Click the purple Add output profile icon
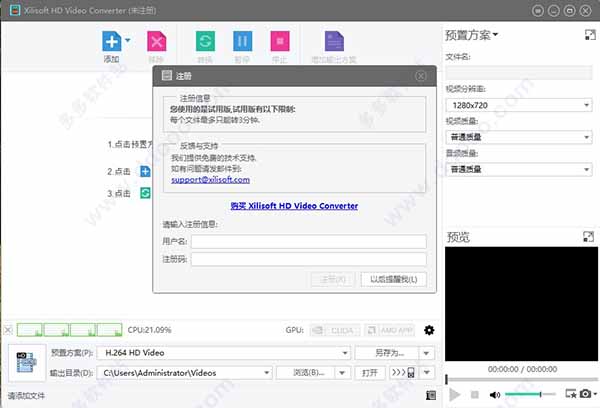The height and width of the screenshot is (408, 600). pos(334,41)
